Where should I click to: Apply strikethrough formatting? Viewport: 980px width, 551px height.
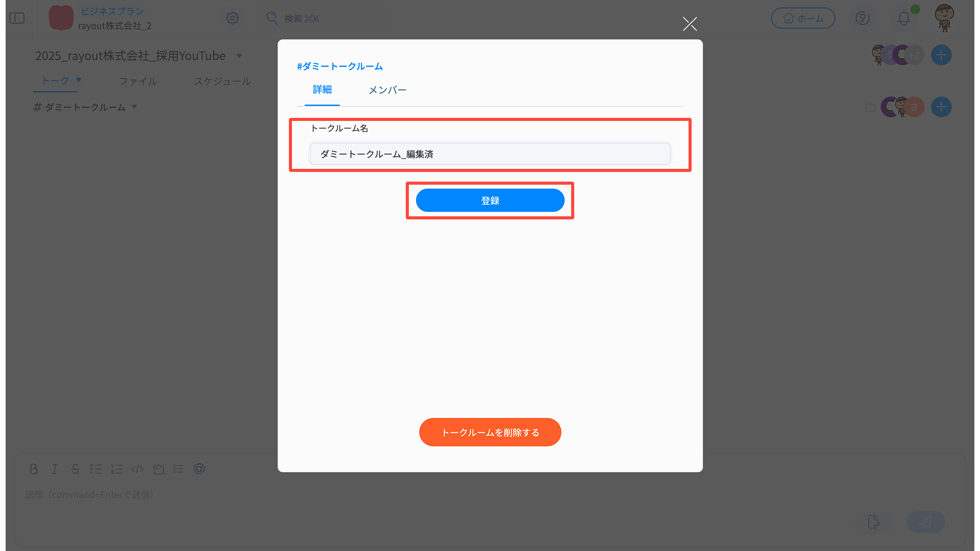point(75,469)
